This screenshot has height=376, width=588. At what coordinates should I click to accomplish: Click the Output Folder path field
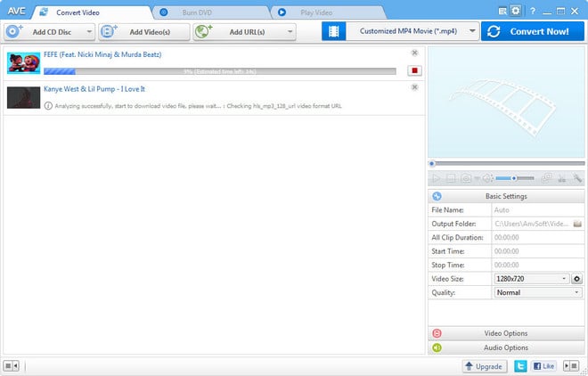[x=532, y=224]
